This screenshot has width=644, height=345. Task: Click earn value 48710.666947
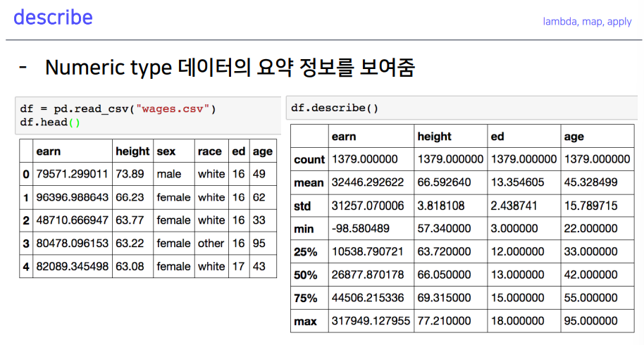[x=72, y=220]
